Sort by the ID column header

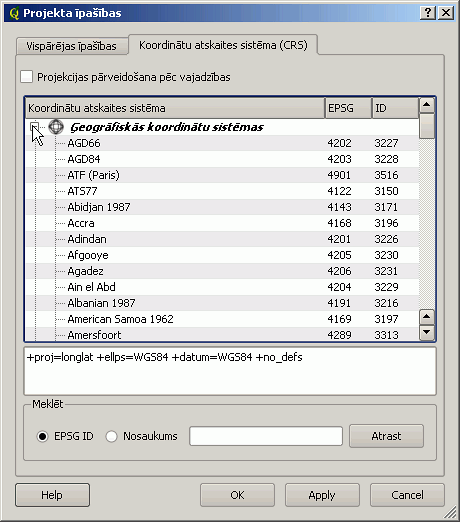click(395, 108)
